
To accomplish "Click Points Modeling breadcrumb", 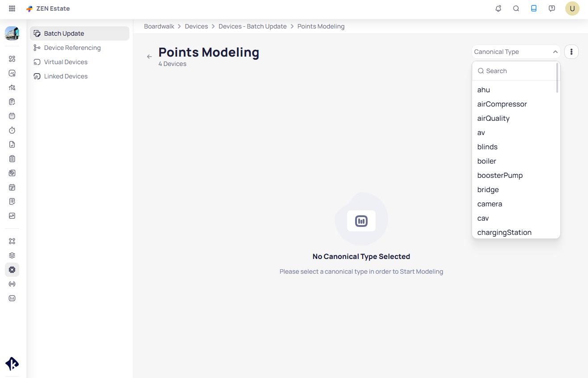I will pyautogui.click(x=321, y=26).
